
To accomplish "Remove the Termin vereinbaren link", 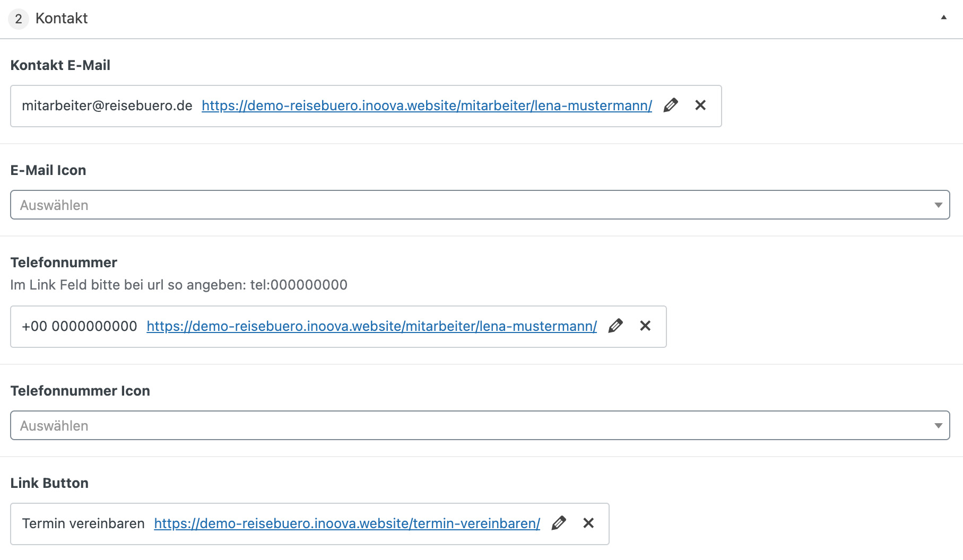I will pos(588,523).
